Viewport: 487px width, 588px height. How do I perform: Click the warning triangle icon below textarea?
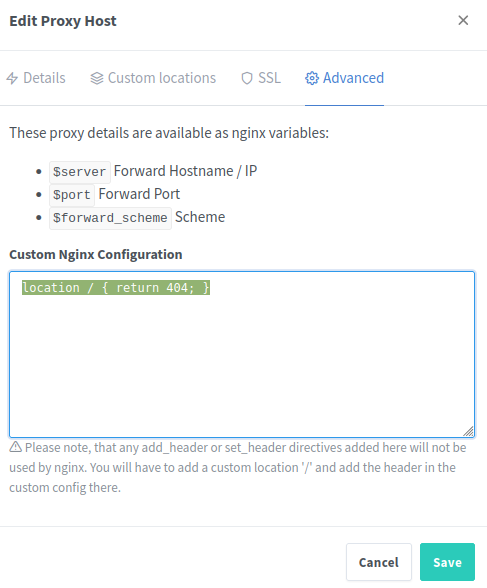pyautogui.click(x=15, y=447)
